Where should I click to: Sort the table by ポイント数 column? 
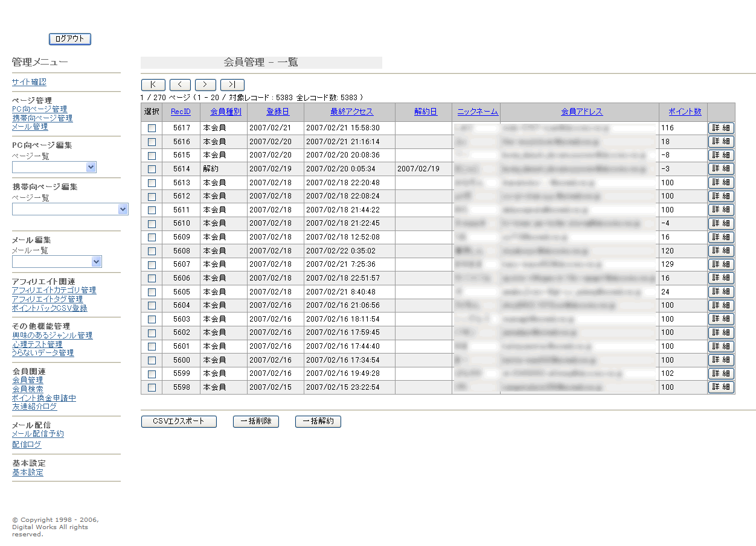click(685, 112)
